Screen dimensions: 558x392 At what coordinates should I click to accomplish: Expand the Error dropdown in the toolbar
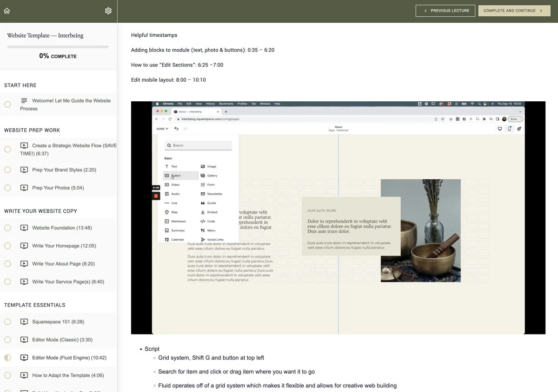click(515, 119)
